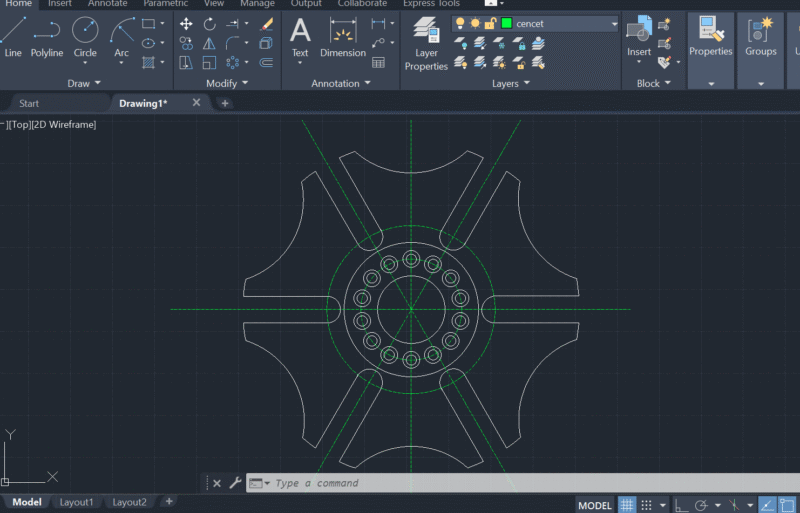The height and width of the screenshot is (513, 800).
Task: Open the multiline Text tool
Action: pos(300,37)
